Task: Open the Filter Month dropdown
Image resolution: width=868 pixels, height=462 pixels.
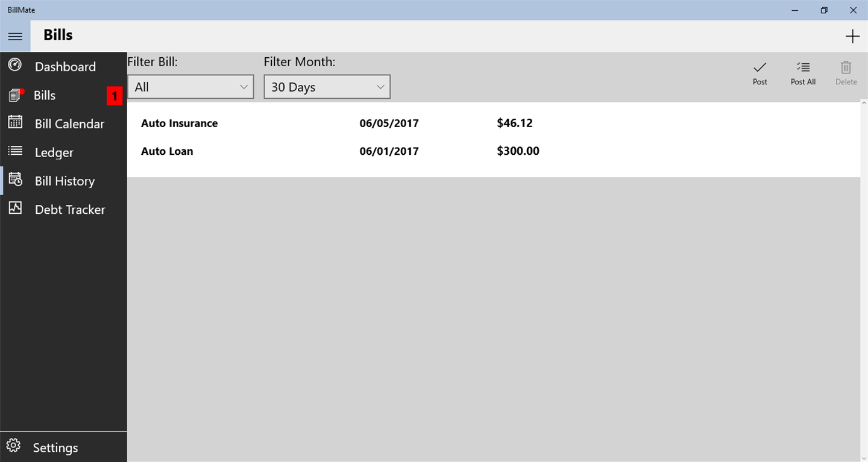Action: 327,87
